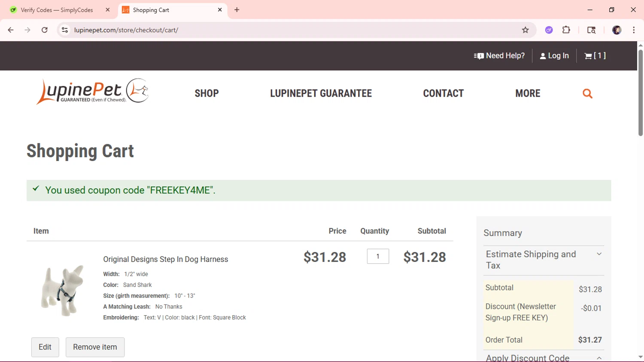
Task: Click the Log In link
Action: 554,56
